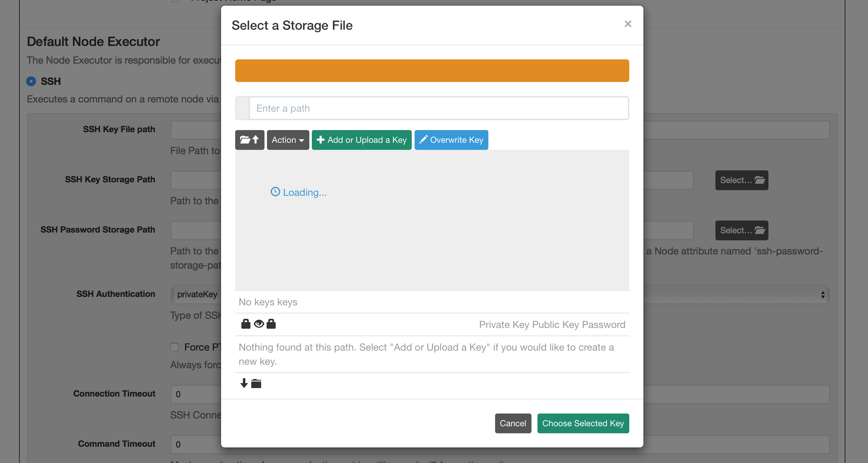Image resolution: width=868 pixels, height=463 pixels.
Task: Click the download key arrow icon
Action: (x=244, y=383)
